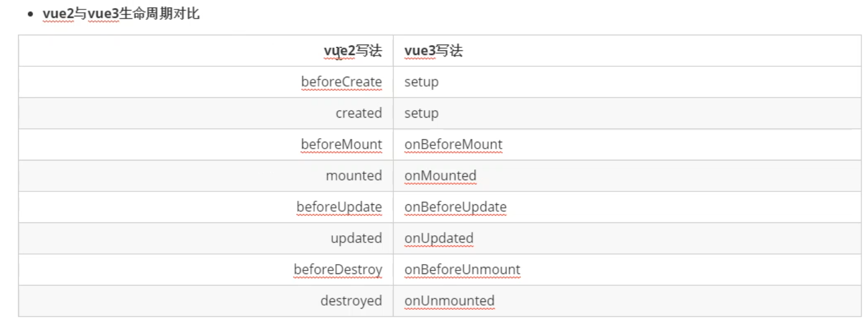Click the heading "vue2与vue3生命周期对比"
Screen dimensions: 868x322
(121, 13)
